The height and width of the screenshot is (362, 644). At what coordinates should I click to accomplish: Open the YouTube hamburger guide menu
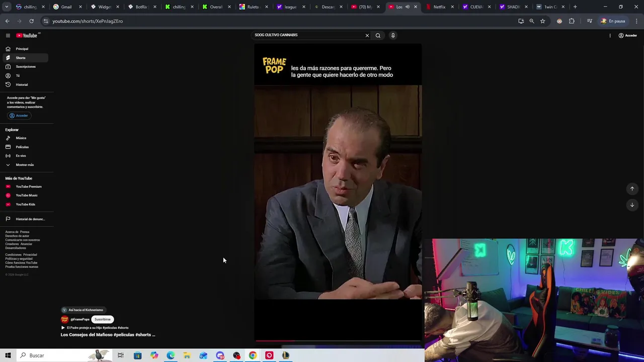click(x=8, y=35)
